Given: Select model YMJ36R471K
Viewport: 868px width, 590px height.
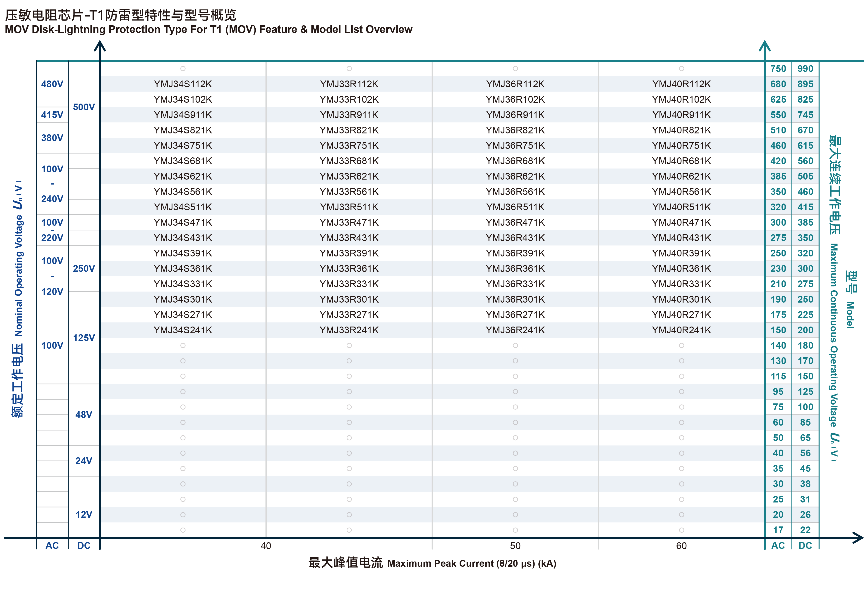Looking at the screenshot, I should point(515,223).
